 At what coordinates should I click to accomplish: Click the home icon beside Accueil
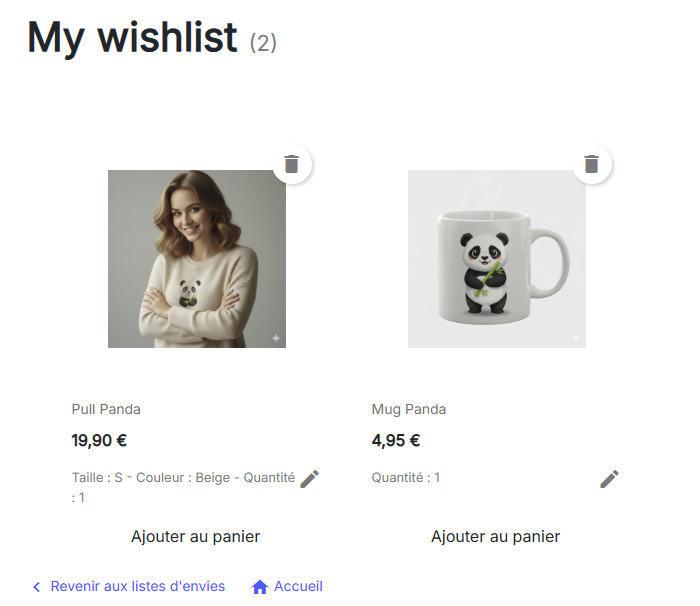[260, 587]
